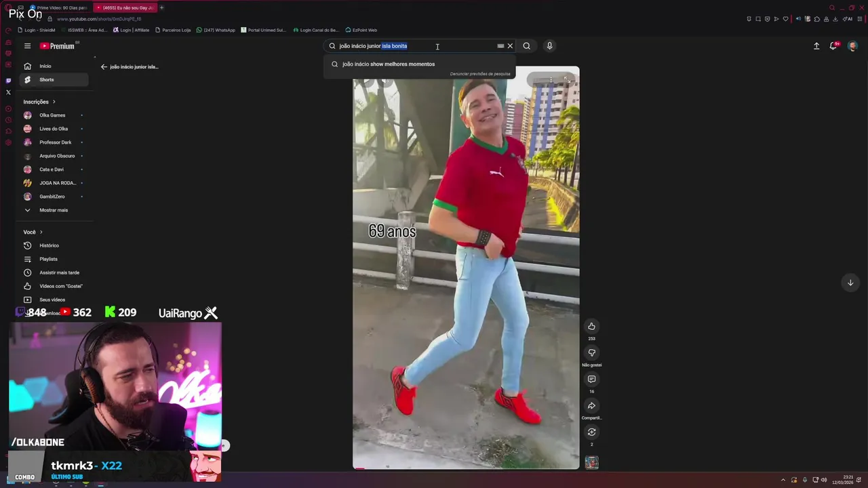Click the search magnifier button
This screenshot has height=488, width=868.
click(x=526, y=46)
